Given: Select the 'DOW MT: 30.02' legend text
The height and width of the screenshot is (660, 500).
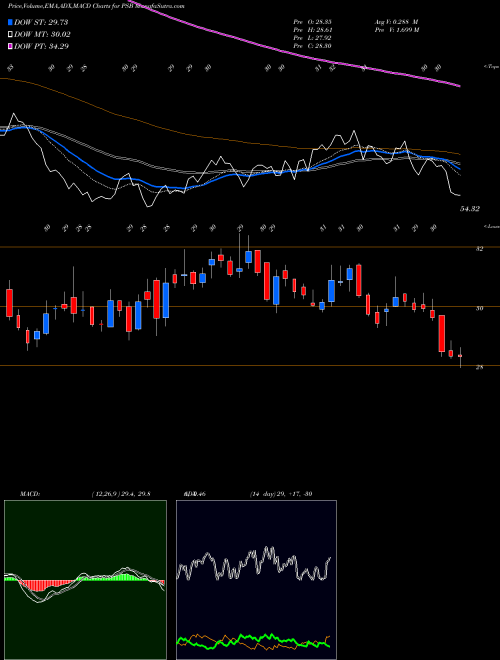Looking at the screenshot, I should 42,35.
